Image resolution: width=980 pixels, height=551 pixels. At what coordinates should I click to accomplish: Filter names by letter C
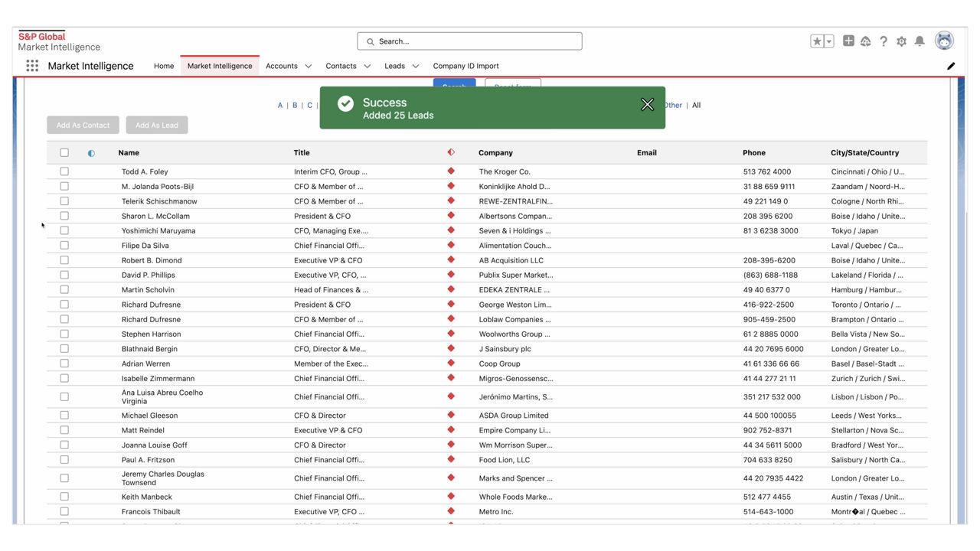point(309,106)
